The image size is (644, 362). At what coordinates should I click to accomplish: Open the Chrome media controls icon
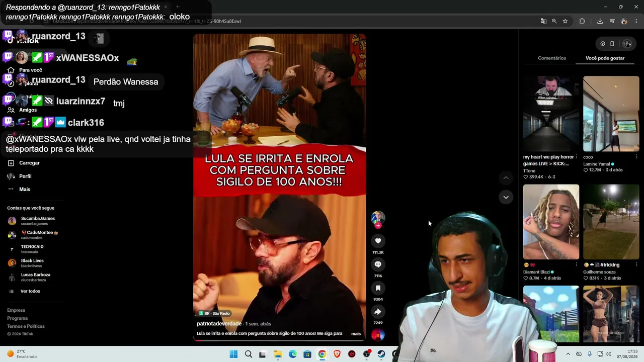612,21
